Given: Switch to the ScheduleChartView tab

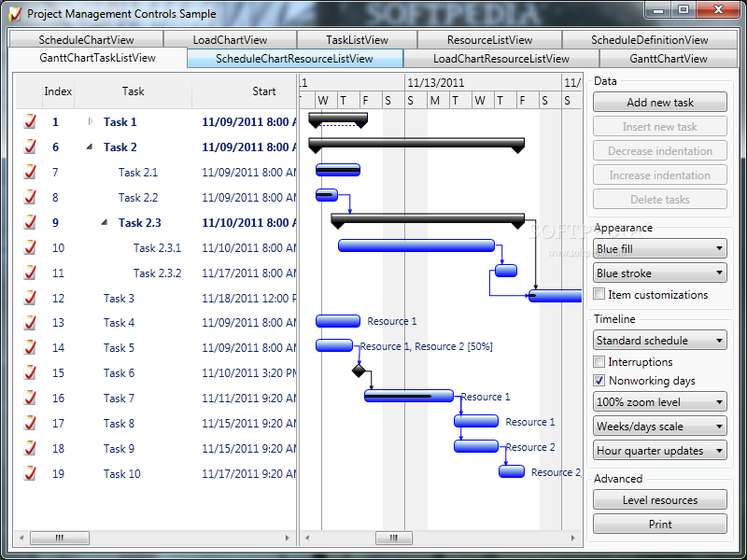Looking at the screenshot, I should pos(86,39).
